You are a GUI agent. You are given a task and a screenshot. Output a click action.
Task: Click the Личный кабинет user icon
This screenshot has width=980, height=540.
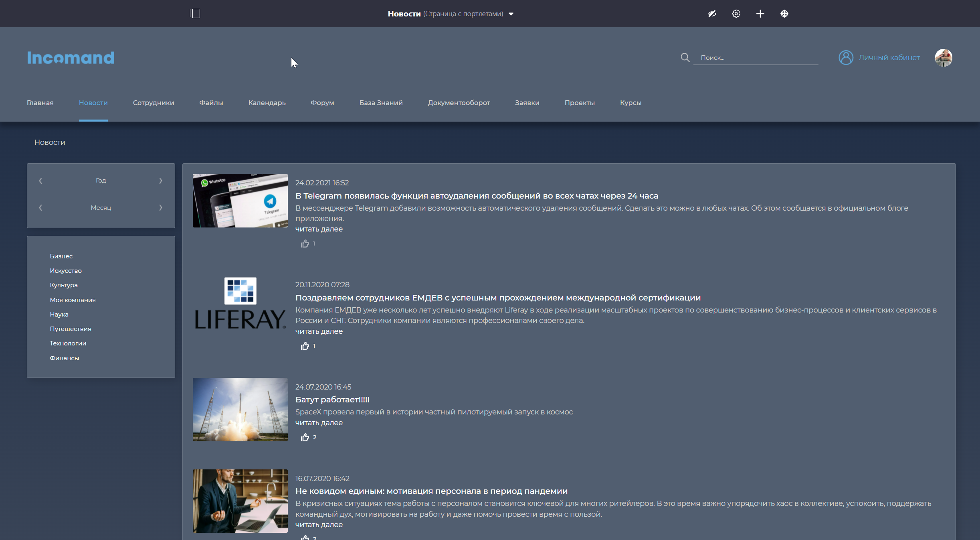pyautogui.click(x=846, y=57)
